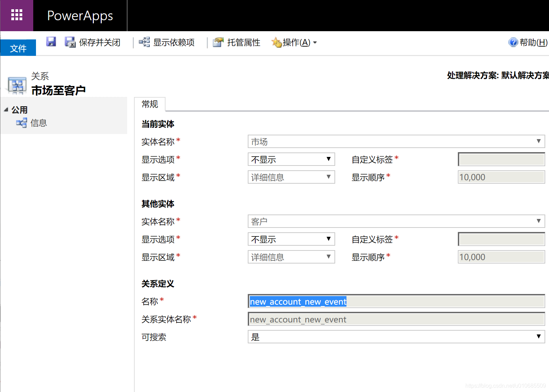The width and height of the screenshot is (549, 392).
Task: Click current entity 显示顺序 field
Action: pos(501,177)
